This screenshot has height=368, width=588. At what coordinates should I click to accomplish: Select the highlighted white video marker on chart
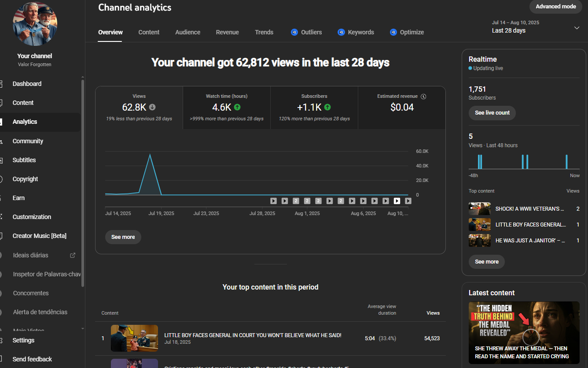click(x=397, y=201)
